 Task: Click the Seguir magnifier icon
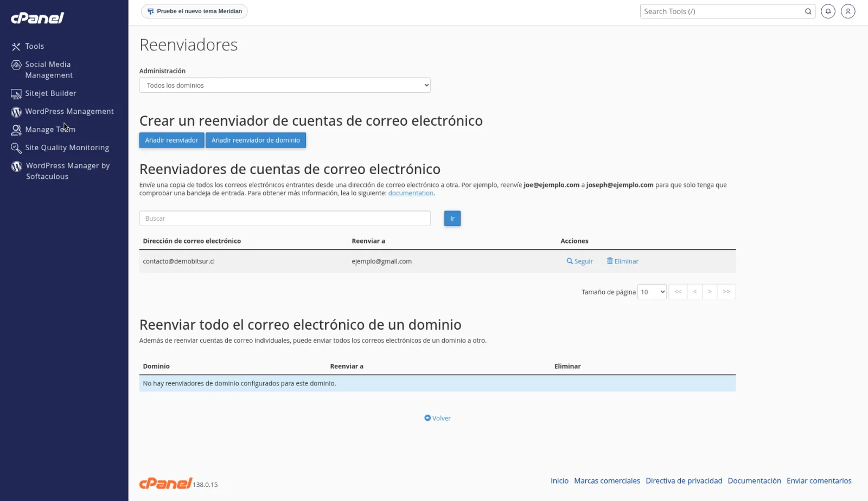pos(570,261)
